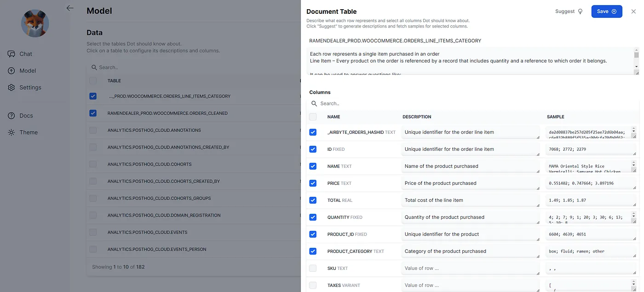644x292 pixels.
Task: Enable the TAXES column checkbox
Action: (x=313, y=285)
